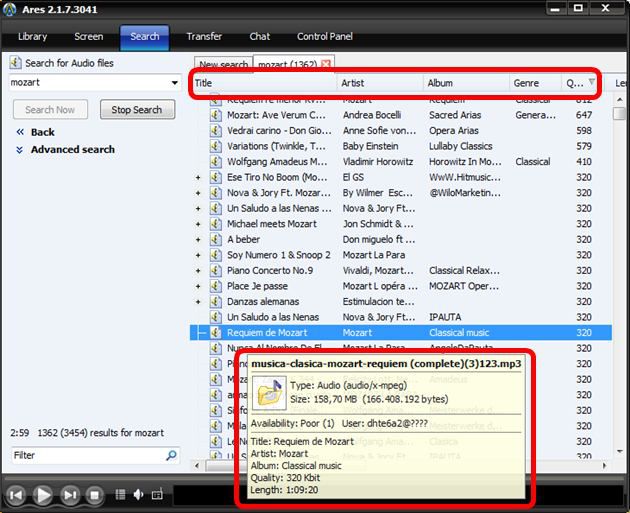Click artist Mozart La Para
The width and height of the screenshot is (630, 513).
374,255
